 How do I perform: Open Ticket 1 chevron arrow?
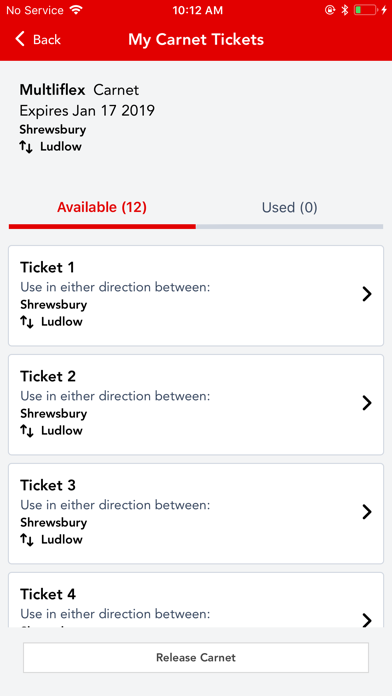coord(367,294)
